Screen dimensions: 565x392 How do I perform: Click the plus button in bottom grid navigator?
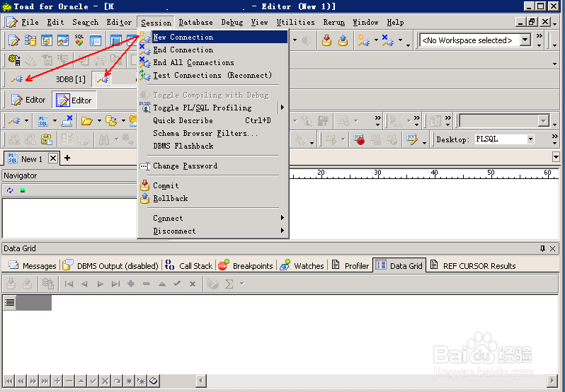57,381
